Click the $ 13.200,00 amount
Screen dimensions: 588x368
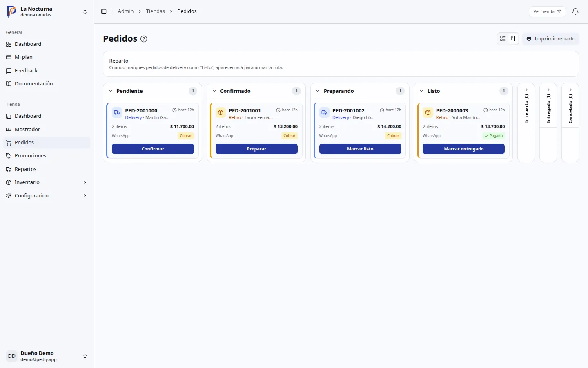[x=286, y=127]
